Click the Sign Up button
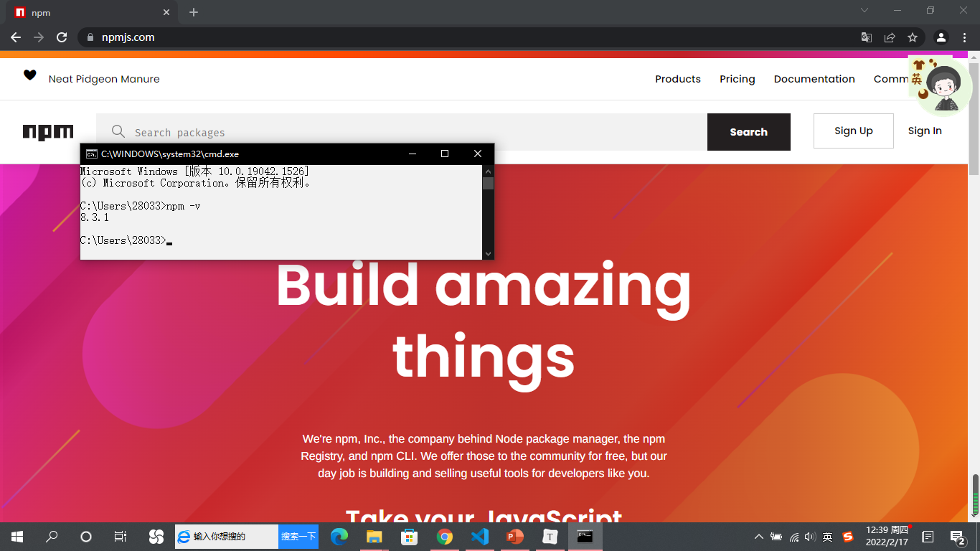Image resolution: width=980 pixels, height=551 pixels. click(x=854, y=131)
